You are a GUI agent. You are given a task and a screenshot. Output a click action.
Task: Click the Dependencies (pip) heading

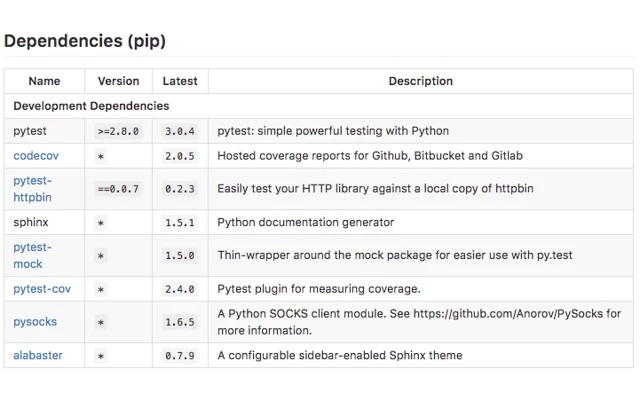click(x=85, y=41)
